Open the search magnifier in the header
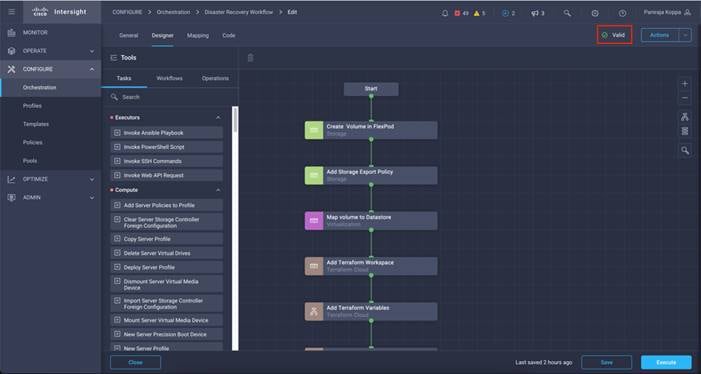701x374 pixels. pos(567,13)
